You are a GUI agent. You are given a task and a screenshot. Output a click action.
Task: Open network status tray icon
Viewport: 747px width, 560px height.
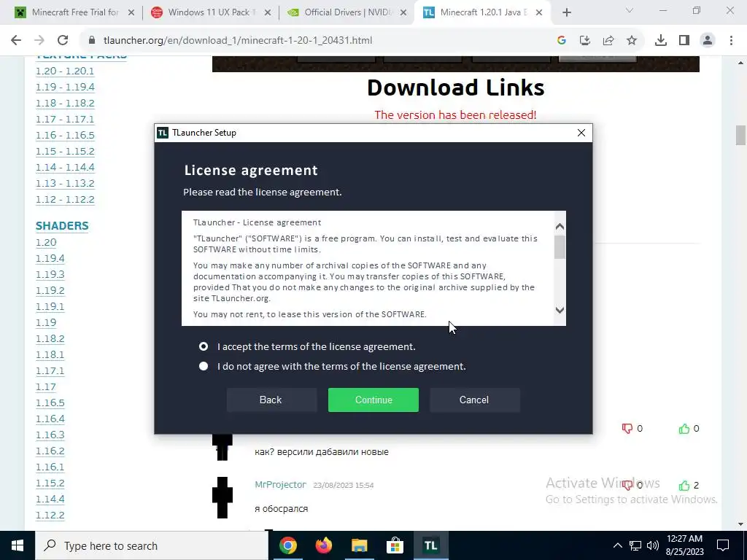pyautogui.click(x=635, y=545)
